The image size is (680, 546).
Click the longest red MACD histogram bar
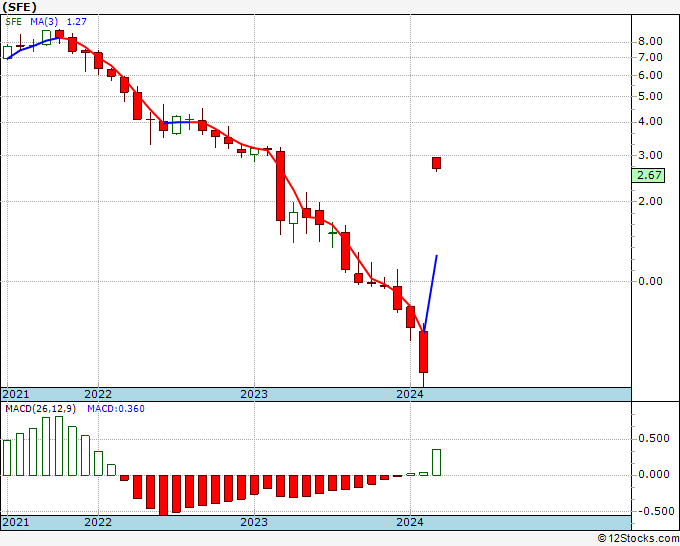click(x=163, y=495)
